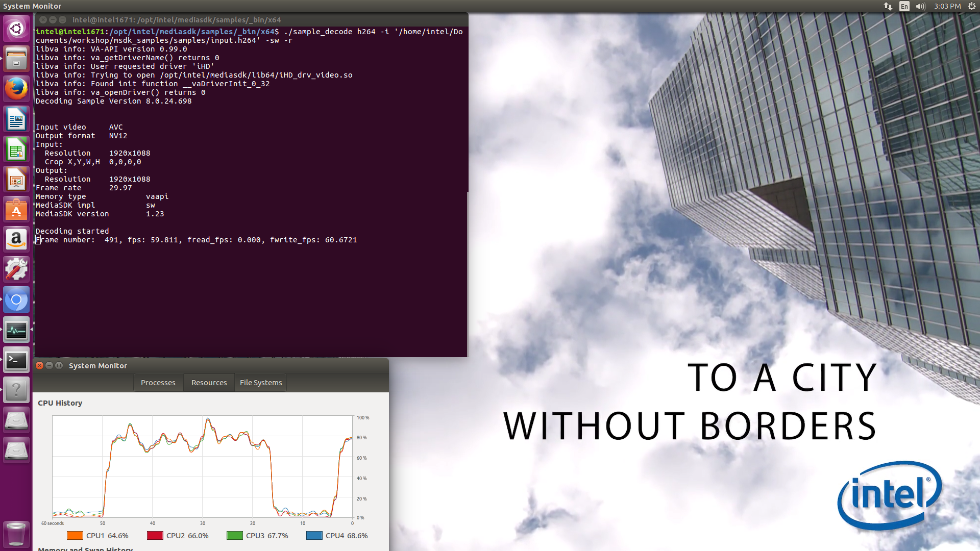Open the 3:03 PM clock menu
Image resolution: width=980 pixels, height=551 pixels.
click(947, 6)
